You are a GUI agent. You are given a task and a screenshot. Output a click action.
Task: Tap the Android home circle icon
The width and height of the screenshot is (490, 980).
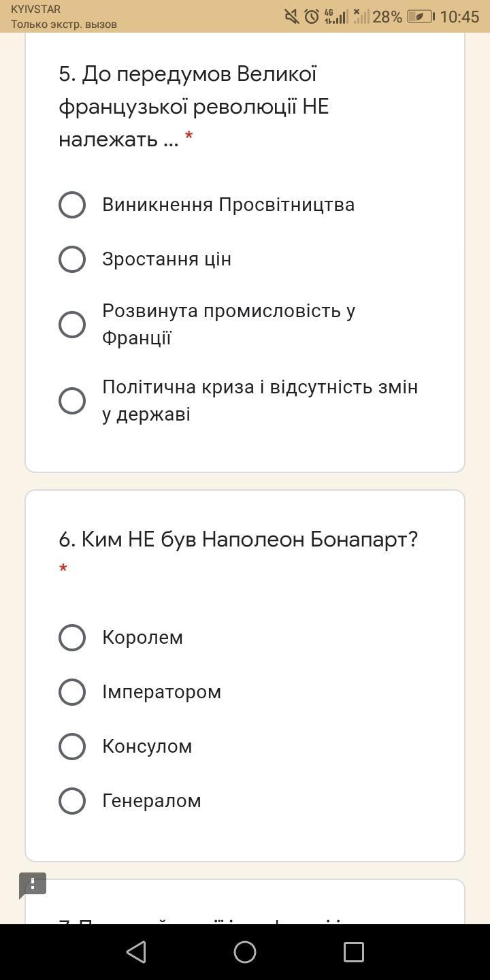[x=245, y=951]
